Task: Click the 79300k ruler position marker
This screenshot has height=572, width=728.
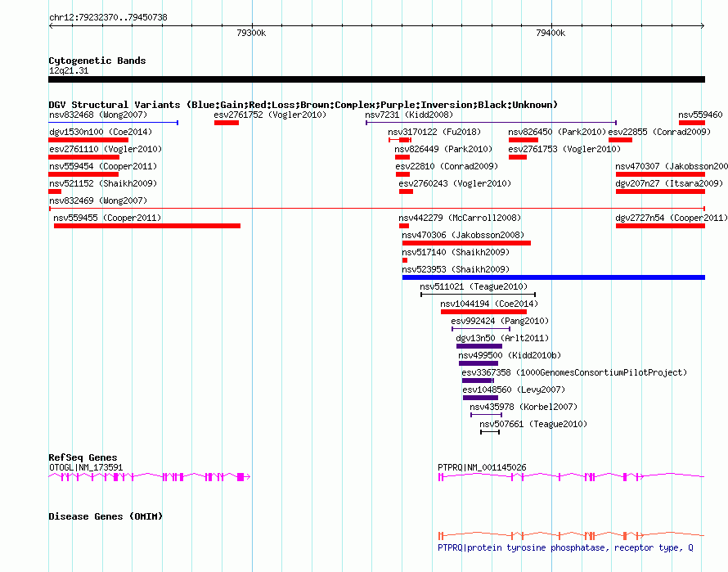Action: coord(251,33)
